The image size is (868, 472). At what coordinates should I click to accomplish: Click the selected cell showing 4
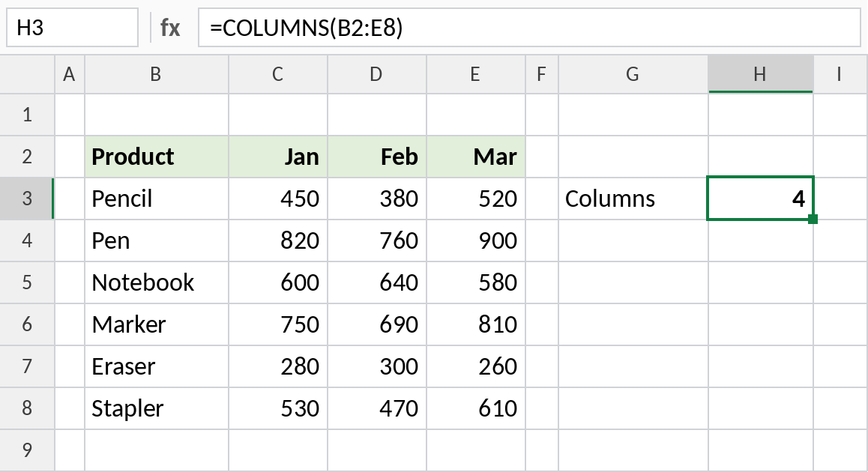(x=760, y=199)
